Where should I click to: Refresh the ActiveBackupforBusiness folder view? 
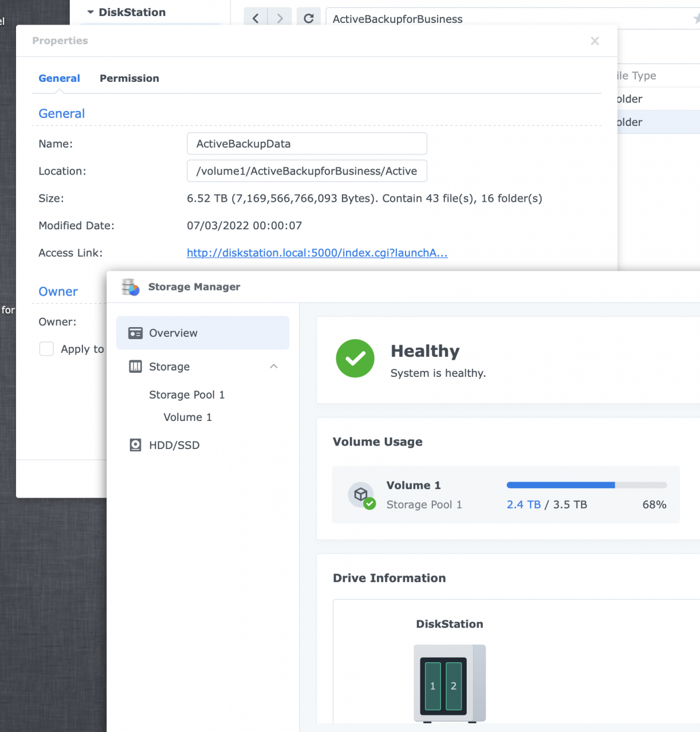pyautogui.click(x=308, y=17)
